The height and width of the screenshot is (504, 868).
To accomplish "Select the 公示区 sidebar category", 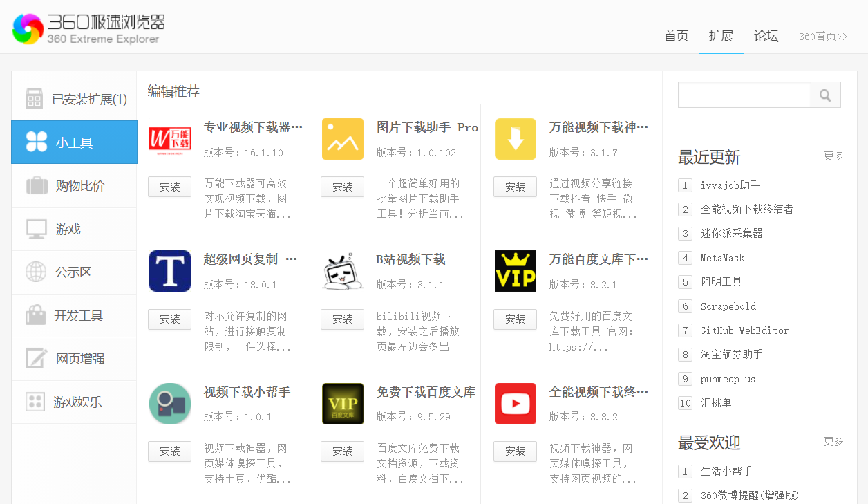I will [74, 272].
